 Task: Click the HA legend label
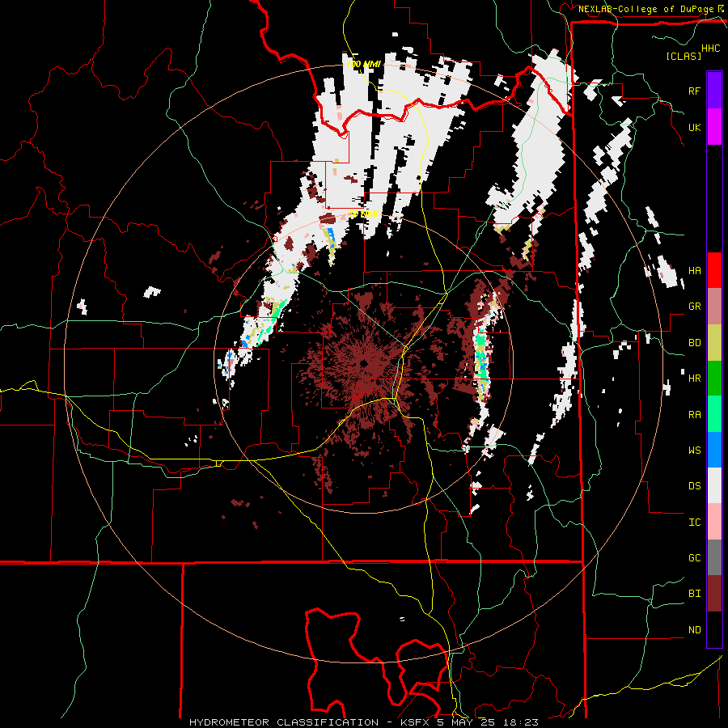694,270
